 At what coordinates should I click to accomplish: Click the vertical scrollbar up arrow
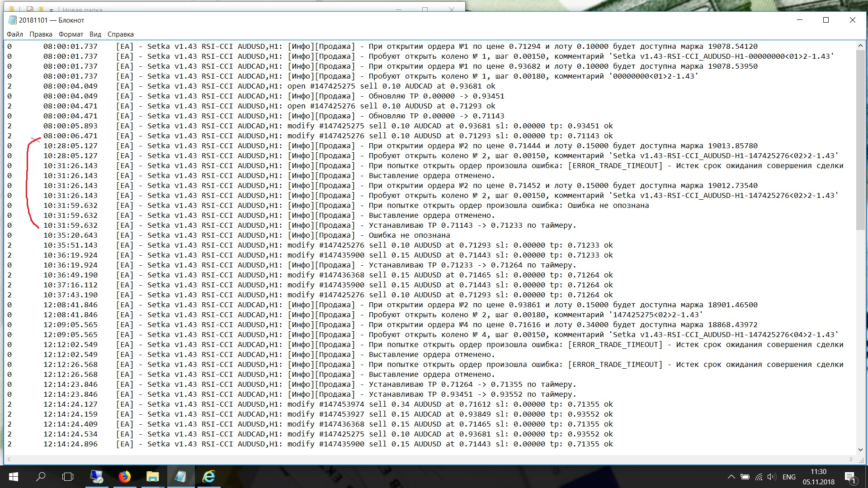tap(860, 46)
